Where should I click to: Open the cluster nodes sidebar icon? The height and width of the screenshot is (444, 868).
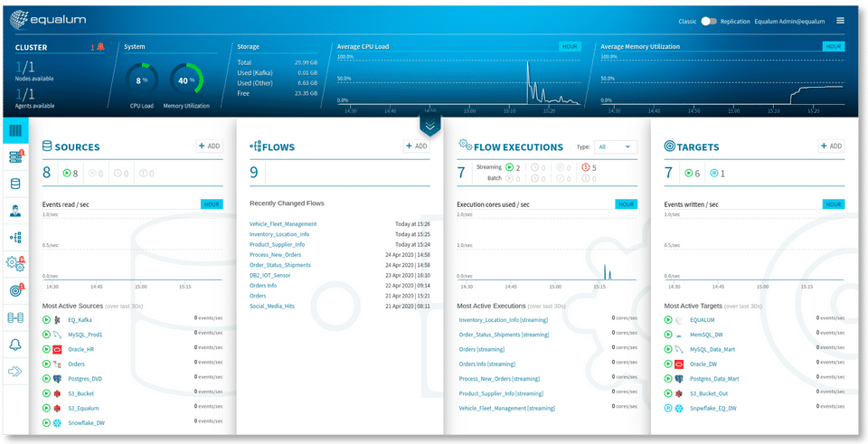point(15,157)
